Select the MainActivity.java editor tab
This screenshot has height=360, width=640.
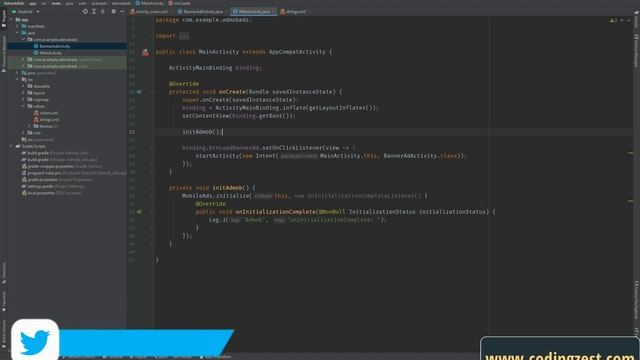point(252,11)
